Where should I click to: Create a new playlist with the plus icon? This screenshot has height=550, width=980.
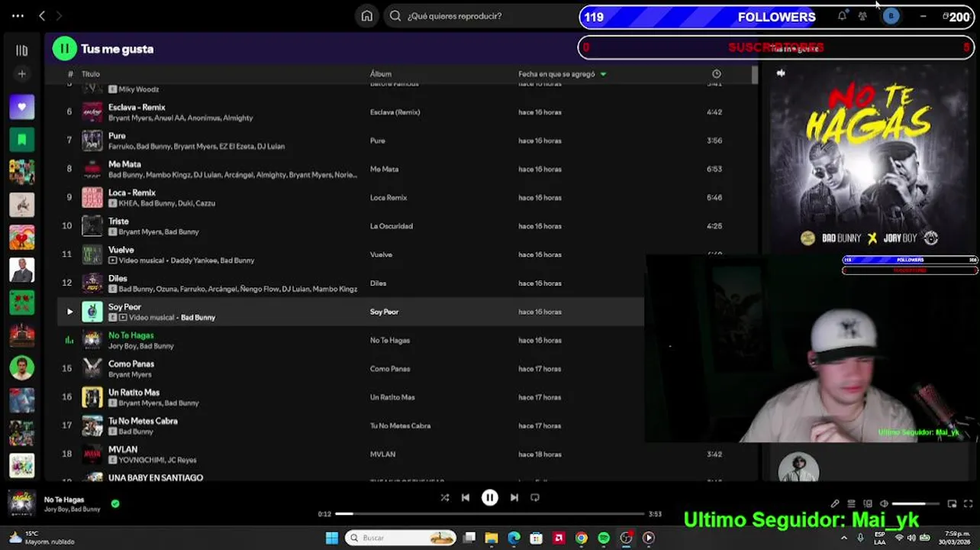(21, 74)
